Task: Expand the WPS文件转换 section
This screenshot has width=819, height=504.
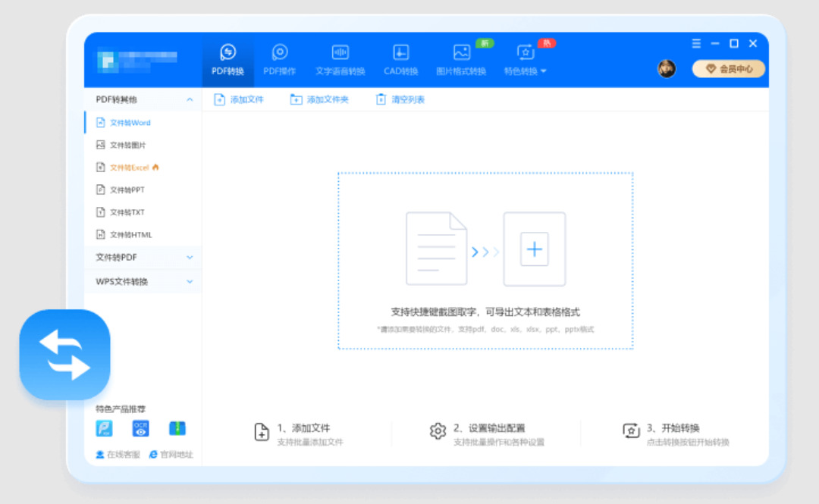Action: (x=143, y=281)
